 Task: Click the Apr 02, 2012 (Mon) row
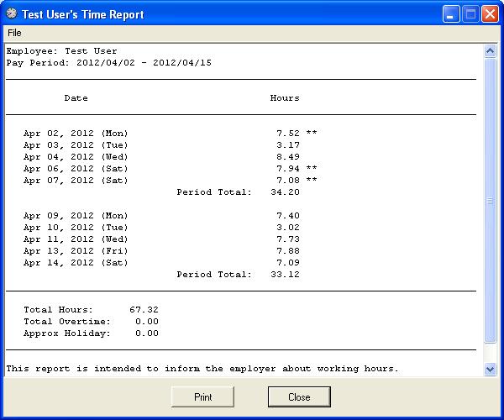pyautogui.click(x=76, y=134)
